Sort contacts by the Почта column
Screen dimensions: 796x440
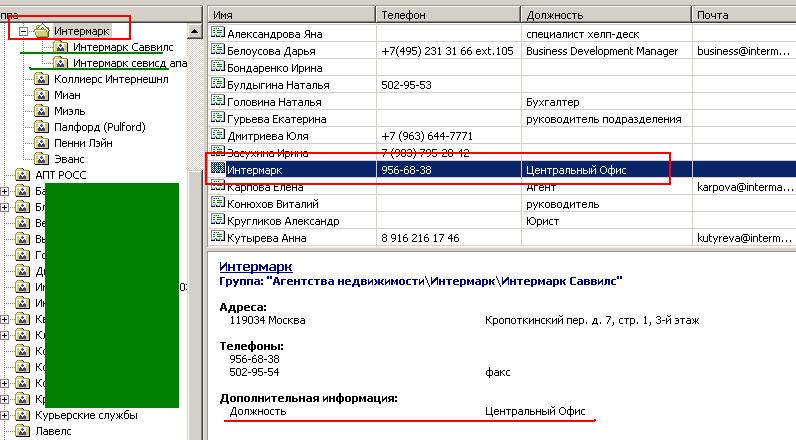pyautogui.click(x=744, y=15)
